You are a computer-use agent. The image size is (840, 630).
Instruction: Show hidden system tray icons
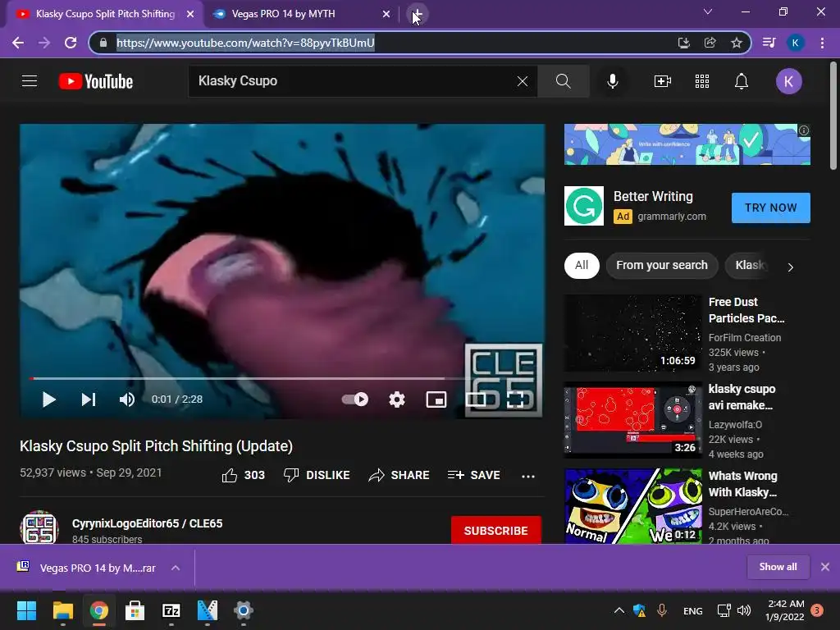(619, 610)
